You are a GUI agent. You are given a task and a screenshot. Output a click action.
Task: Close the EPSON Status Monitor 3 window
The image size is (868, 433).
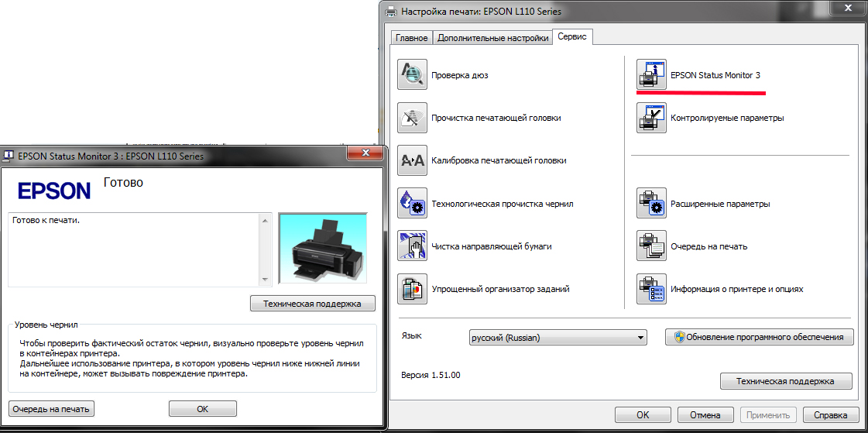pos(365,153)
